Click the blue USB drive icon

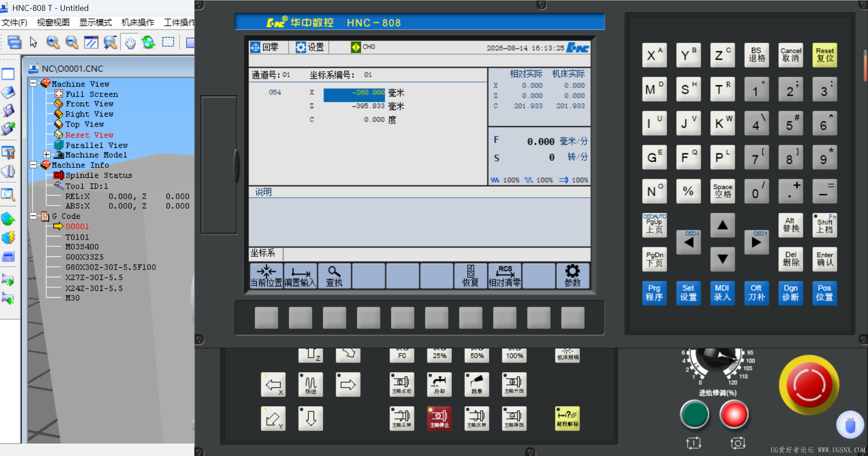[x=850, y=425]
